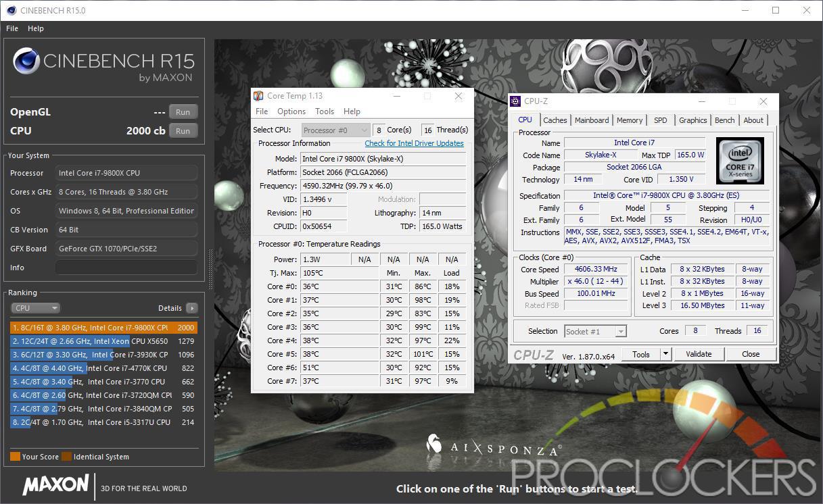Click the Core Temp Frequency value field
This screenshot has height=504, width=823.
tap(383, 186)
